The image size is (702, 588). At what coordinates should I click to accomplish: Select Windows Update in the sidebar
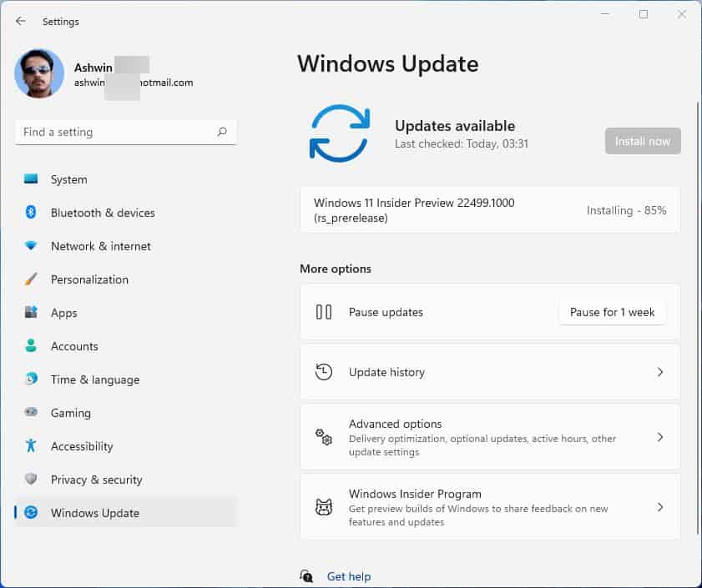coord(126,513)
